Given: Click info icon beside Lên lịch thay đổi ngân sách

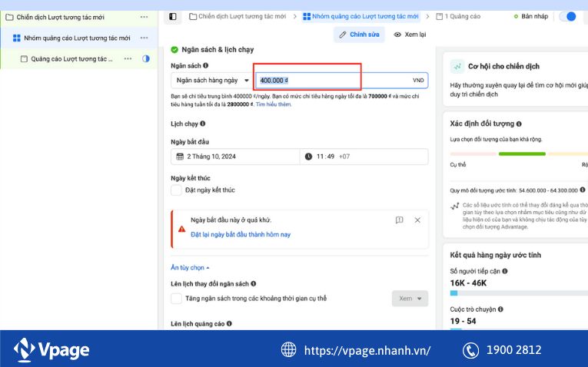Looking at the screenshot, I should click(254, 284).
